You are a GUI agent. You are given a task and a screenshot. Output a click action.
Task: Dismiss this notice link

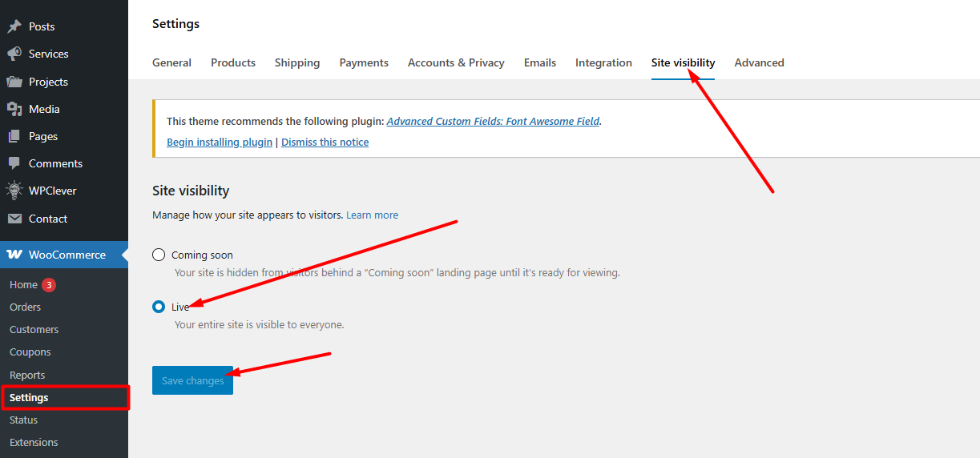click(x=325, y=142)
